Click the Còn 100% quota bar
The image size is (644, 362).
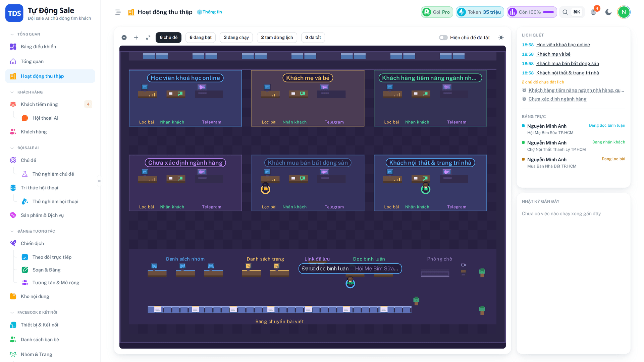point(532,12)
